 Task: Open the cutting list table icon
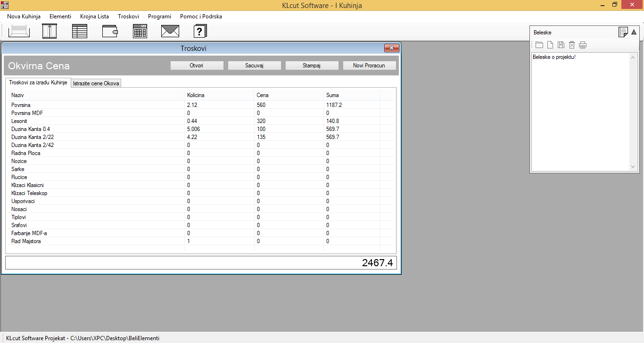(x=80, y=31)
